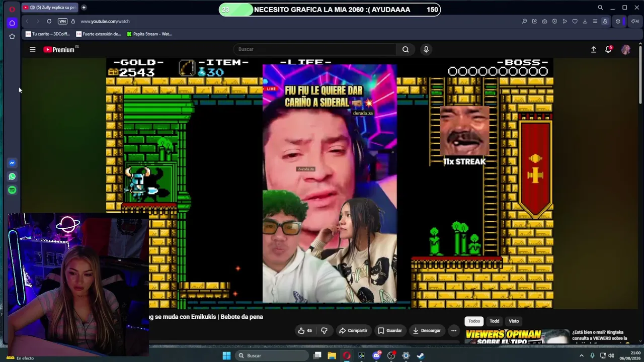Viewport: 644px width, 362px height.
Task: Open OBS Studio from the taskbar
Action: 391,355
